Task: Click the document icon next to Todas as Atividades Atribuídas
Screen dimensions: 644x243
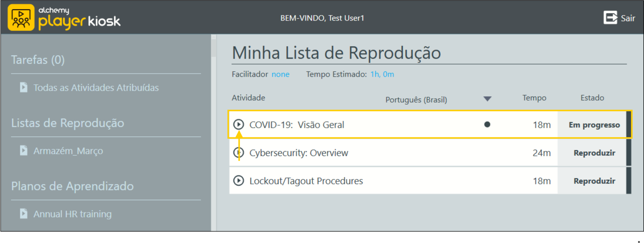Action: [23, 87]
